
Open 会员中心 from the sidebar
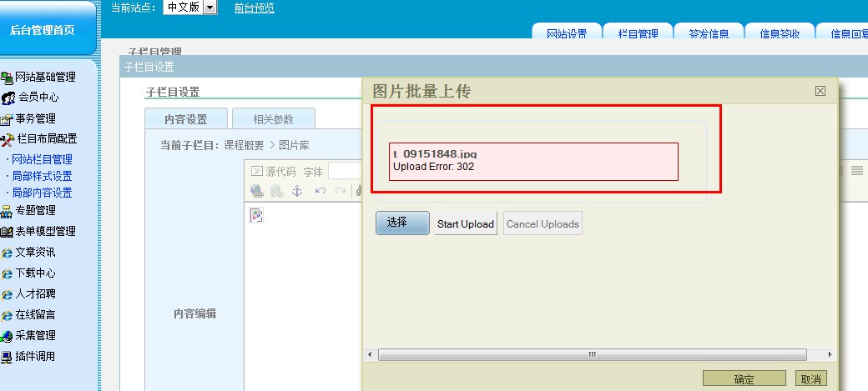click(38, 98)
